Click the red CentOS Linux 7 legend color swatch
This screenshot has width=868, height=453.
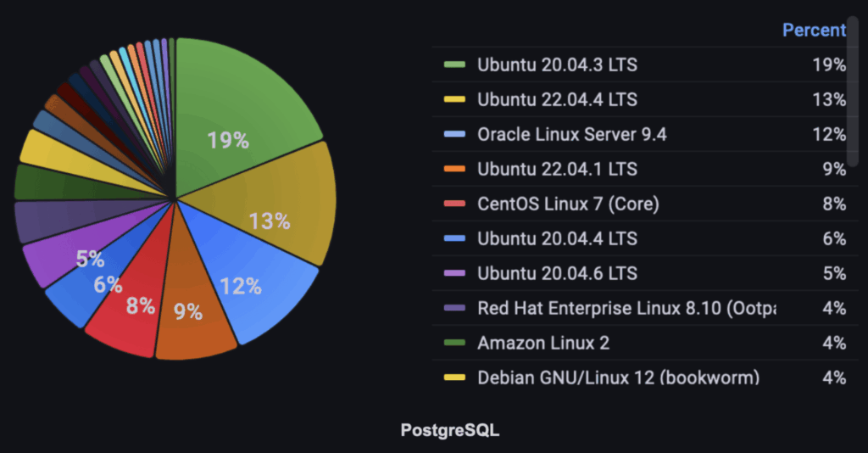click(x=454, y=204)
